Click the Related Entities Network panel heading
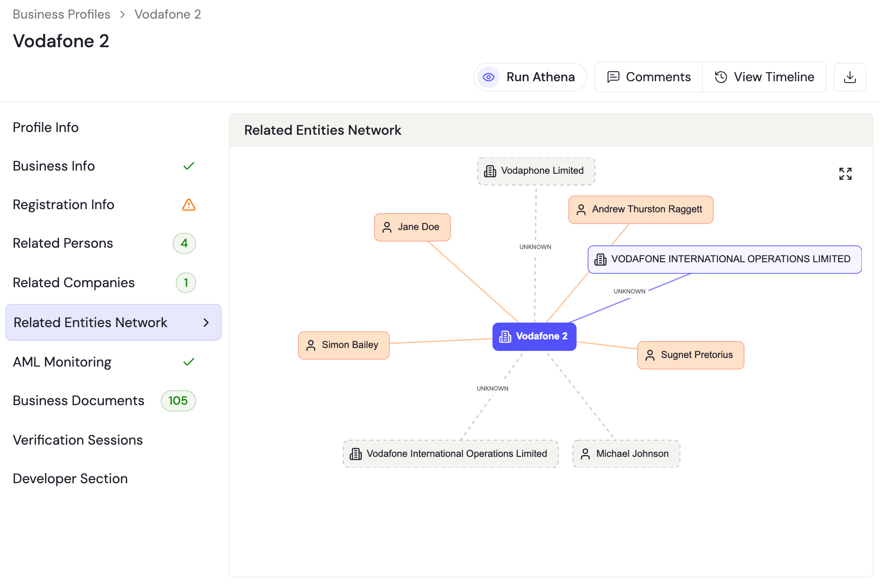This screenshot has width=880, height=588. click(x=322, y=130)
